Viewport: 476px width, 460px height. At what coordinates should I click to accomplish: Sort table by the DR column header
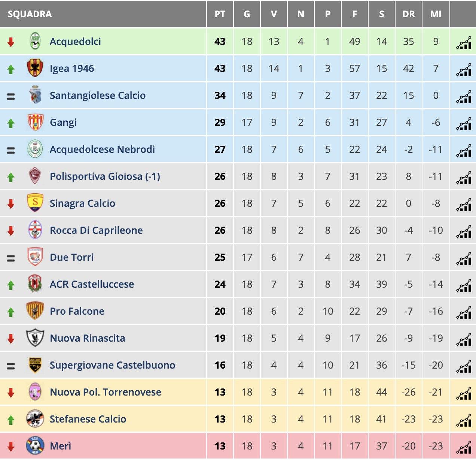(x=409, y=14)
